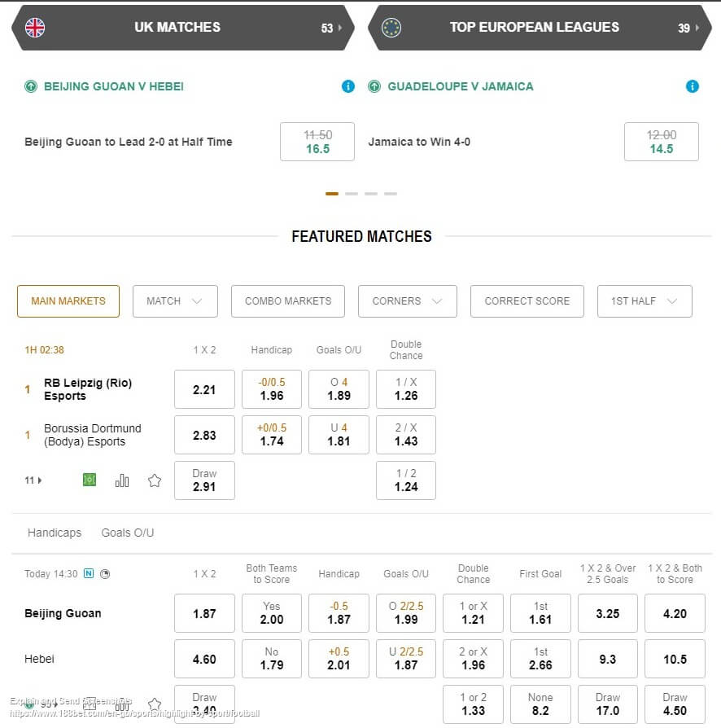Screen dimensions: 721x728
Task: Pick Beijing Guoan win at 1.87 under 1 X 2
Action: (204, 613)
